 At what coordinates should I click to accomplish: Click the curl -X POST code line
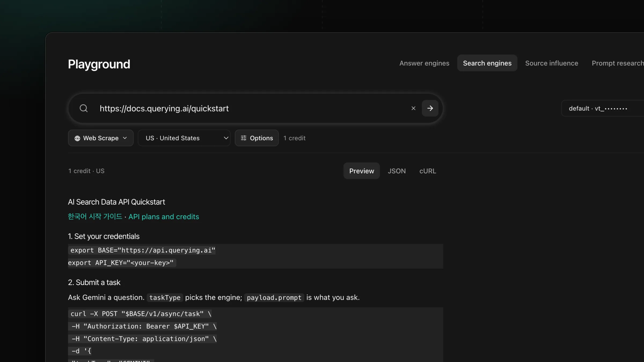pos(141,314)
